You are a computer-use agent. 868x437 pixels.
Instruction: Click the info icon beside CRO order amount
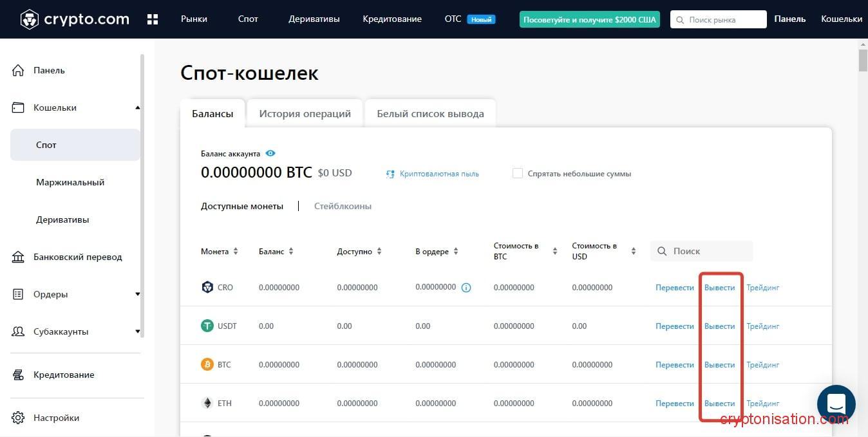466,288
